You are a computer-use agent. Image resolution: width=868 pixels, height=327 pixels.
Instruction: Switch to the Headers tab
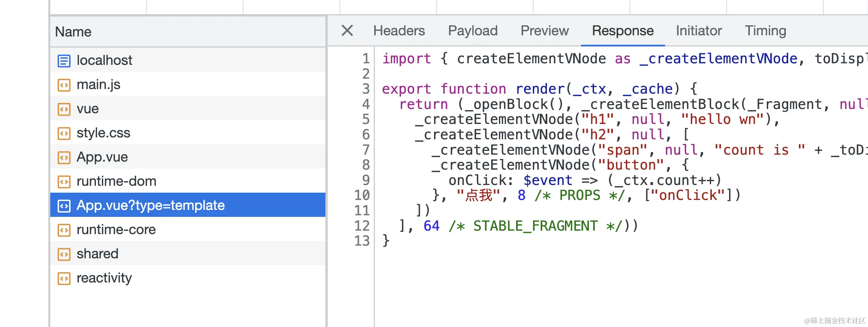399,31
